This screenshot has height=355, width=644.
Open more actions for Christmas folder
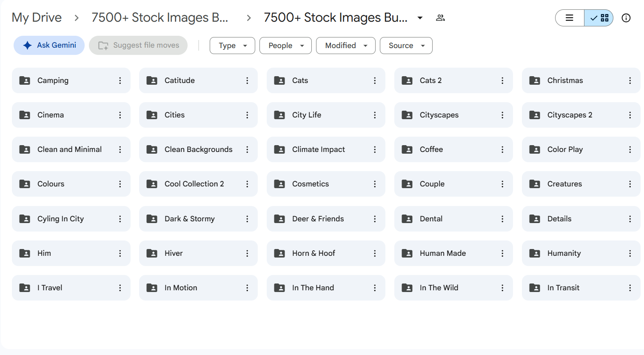630,80
